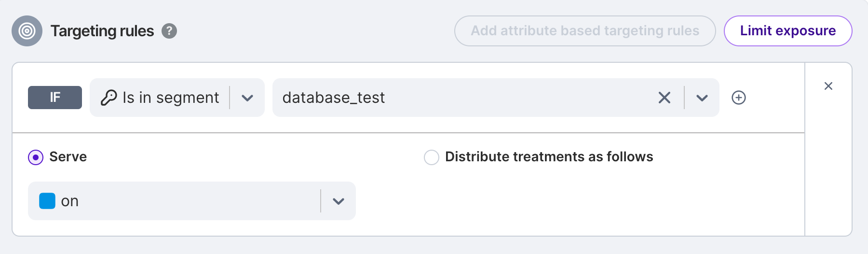This screenshot has height=254, width=868.
Task: Open the Targeting rules help question mark
Action: click(x=169, y=31)
